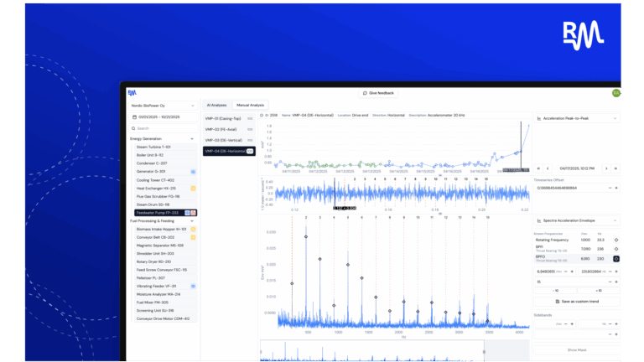Select Cooling Tower CT-402
This screenshot has height=362, width=644.
(x=165, y=180)
